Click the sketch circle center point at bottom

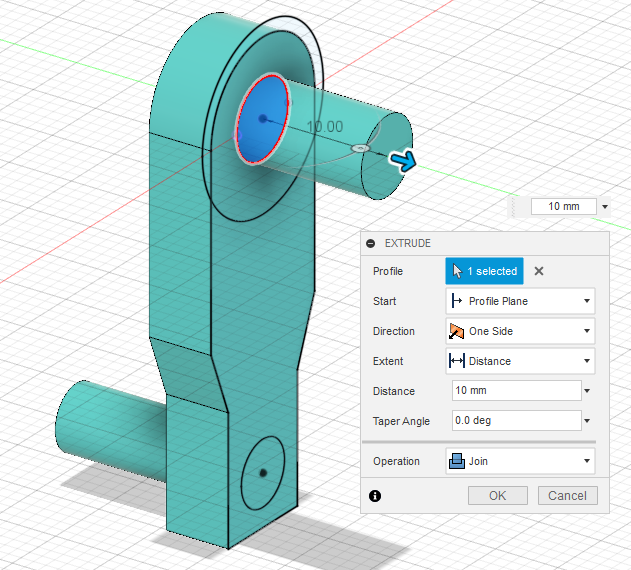click(x=263, y=473)
